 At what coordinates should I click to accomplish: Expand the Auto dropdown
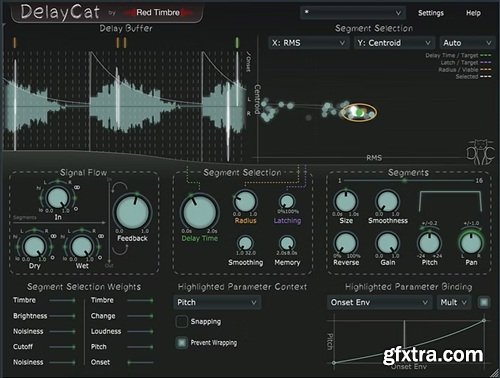click(467, 43)
